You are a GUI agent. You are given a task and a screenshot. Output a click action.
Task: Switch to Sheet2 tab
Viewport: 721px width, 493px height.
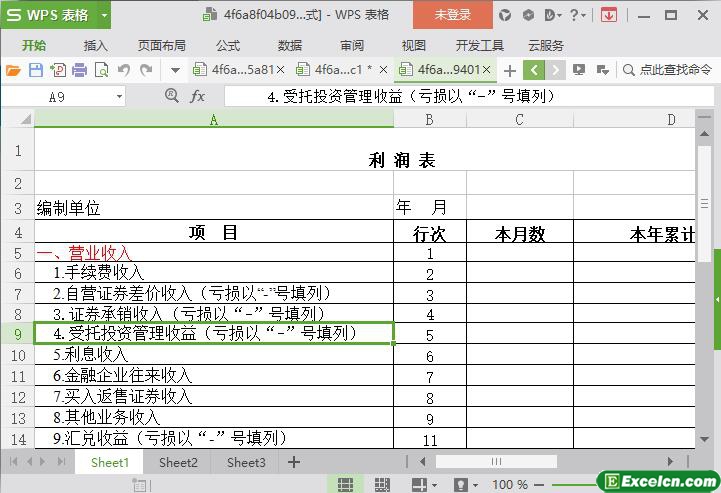coord(178,462)
